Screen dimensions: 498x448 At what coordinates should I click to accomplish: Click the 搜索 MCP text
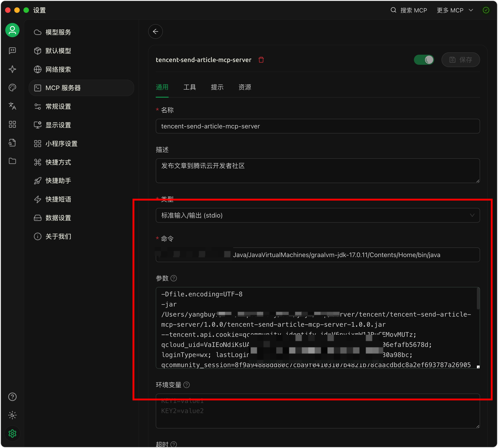[414, 10]
